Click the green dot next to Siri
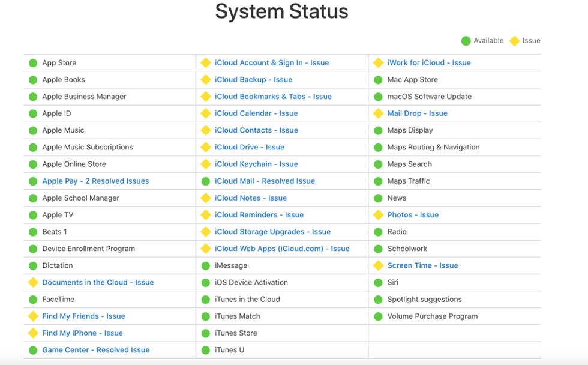Viewport: 588px width, 365px height. (378, 282)
